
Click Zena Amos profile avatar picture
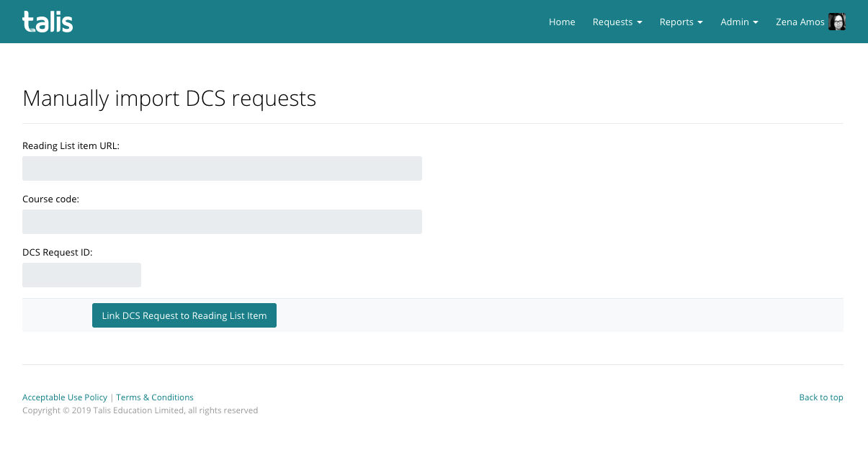click(x=836, y=22)
